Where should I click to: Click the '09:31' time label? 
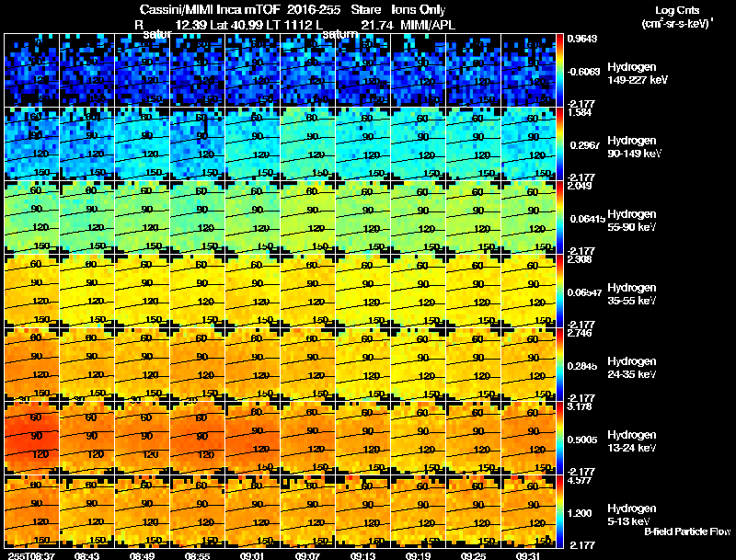pos(528,555)
